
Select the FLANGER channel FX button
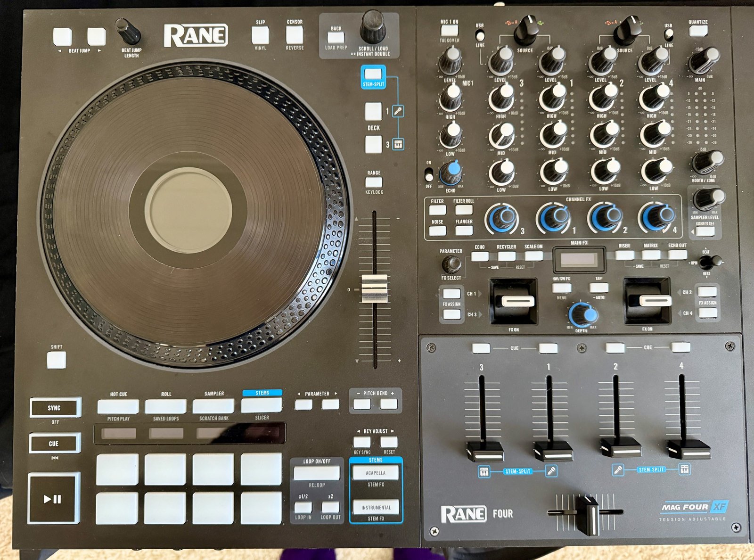click(x=464, y=231)
